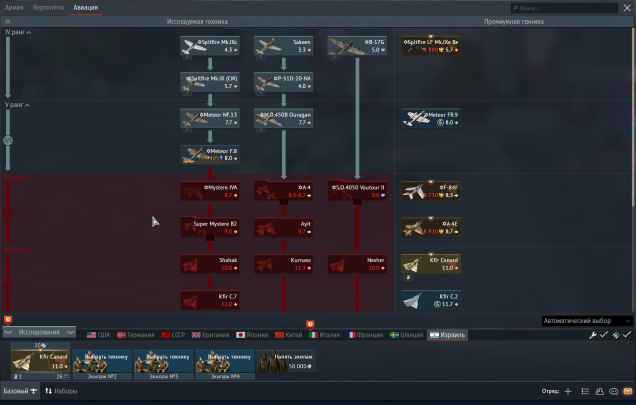
Task: Click the Nesher locked aircraft card
Action: (x=357, y=263)
